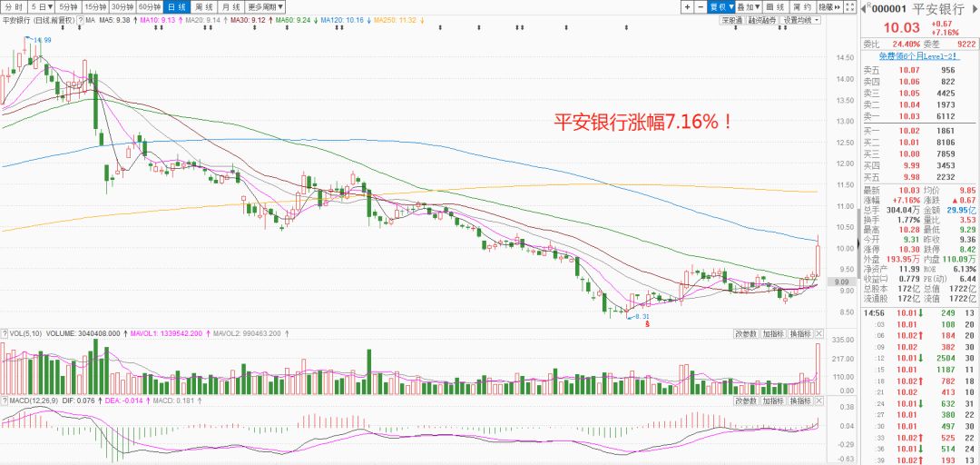The height and width of the screenshot is (465, 980).
Task: Click VOL panel 加指标 button
Action: [x=772, y=333]
